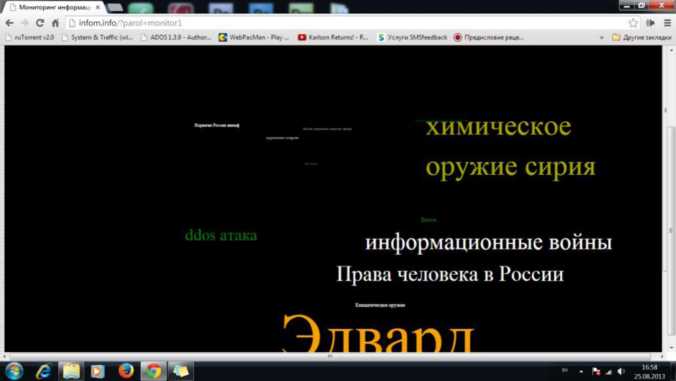Click the 'ddos атака' green tag
Viewport: 676px width, 381px height.
221,235
